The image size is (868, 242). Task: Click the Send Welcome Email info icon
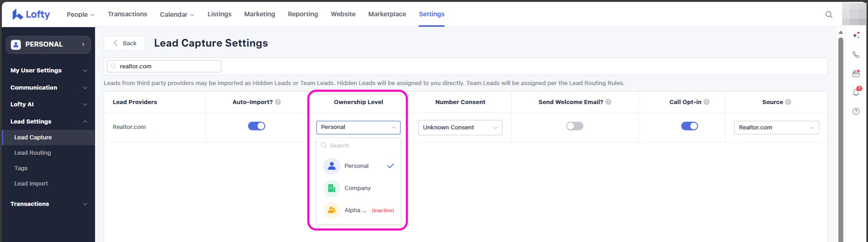608,102
